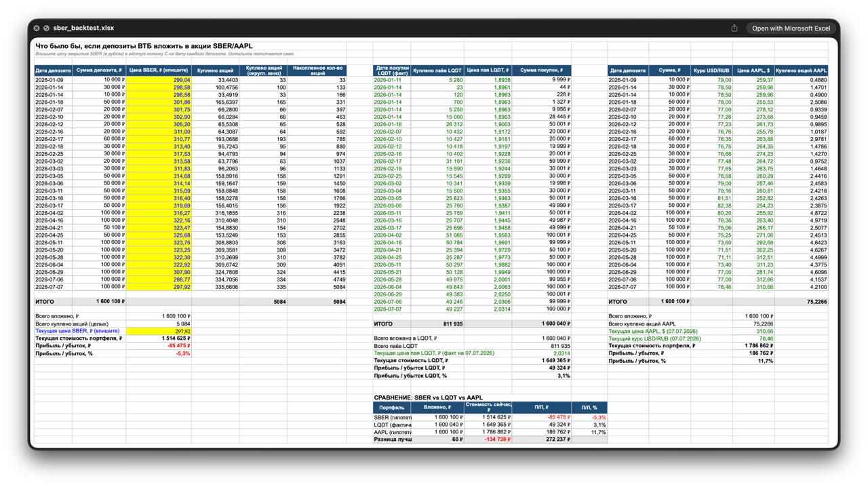This screenshot has height=487, width=868.
Task: Click the 'Курс USD/RUB' column header
Action: pos(711,71)
